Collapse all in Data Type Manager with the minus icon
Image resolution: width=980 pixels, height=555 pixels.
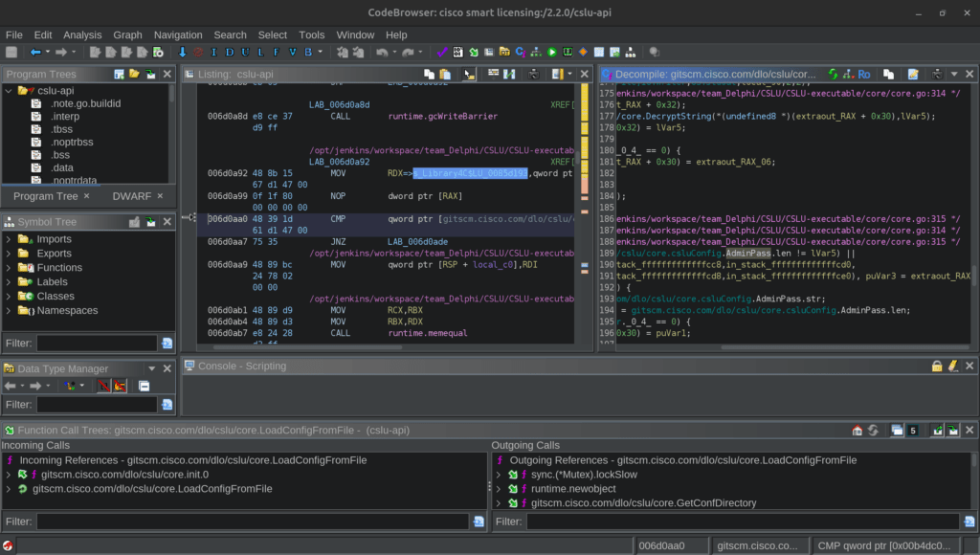(x=145, y=387)
